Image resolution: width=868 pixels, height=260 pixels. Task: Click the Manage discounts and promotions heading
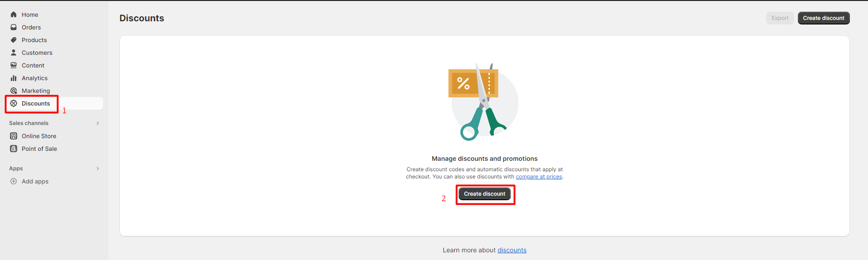coord(484,159)
